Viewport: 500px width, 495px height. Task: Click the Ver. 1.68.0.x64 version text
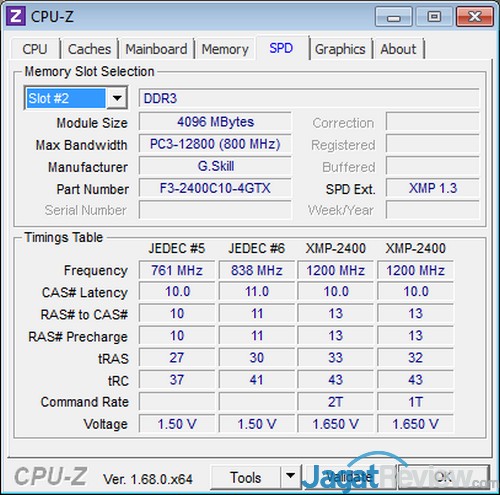(148, 479)
